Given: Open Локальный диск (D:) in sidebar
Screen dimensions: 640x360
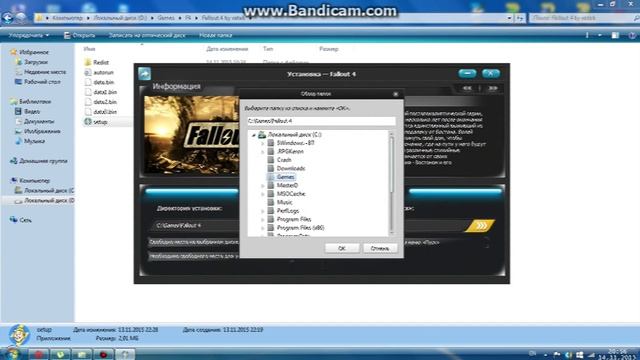Looking at the screenshot, I should pos(49,200).
